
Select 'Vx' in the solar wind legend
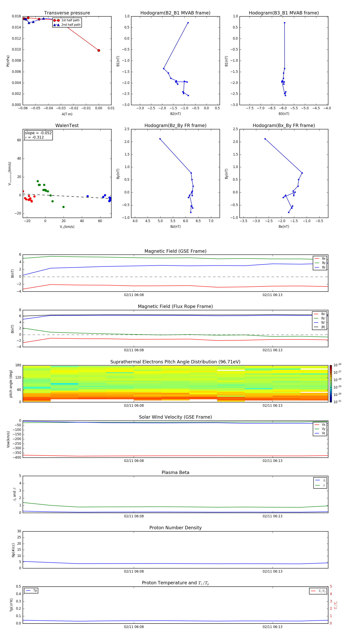[x=320, y=425]
